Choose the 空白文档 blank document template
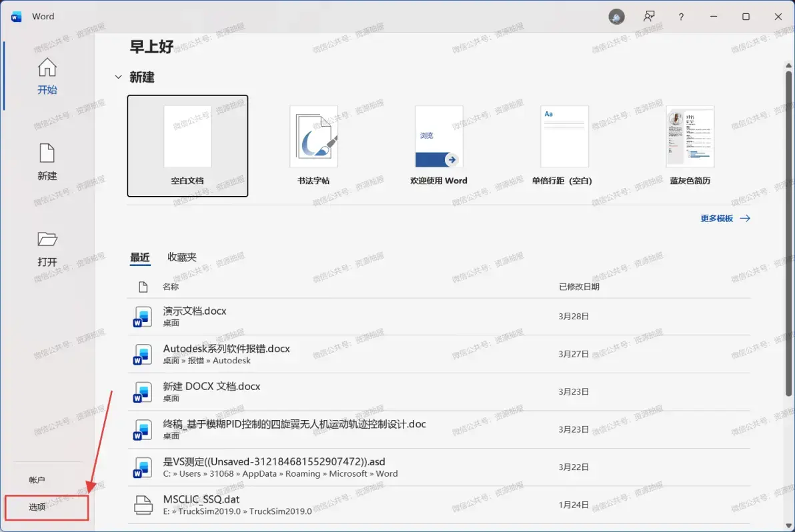Viewport: 795px width, 532px height. point(187,146)
